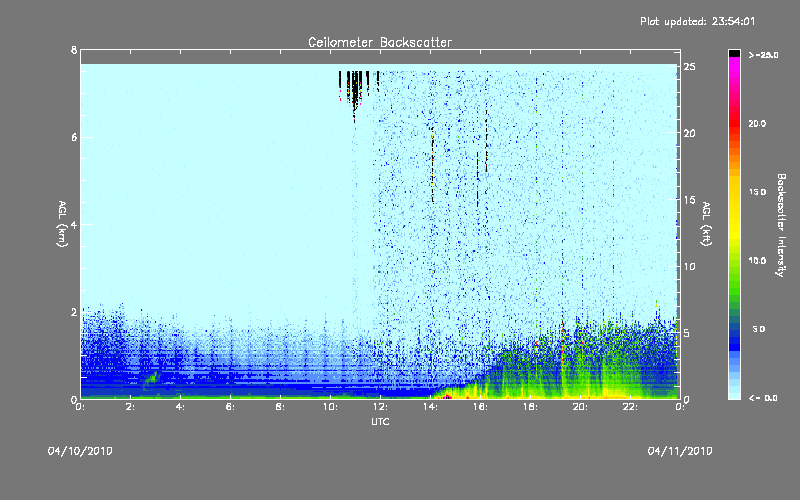Click the end date 04/11/2010 label

coord(680,451)
